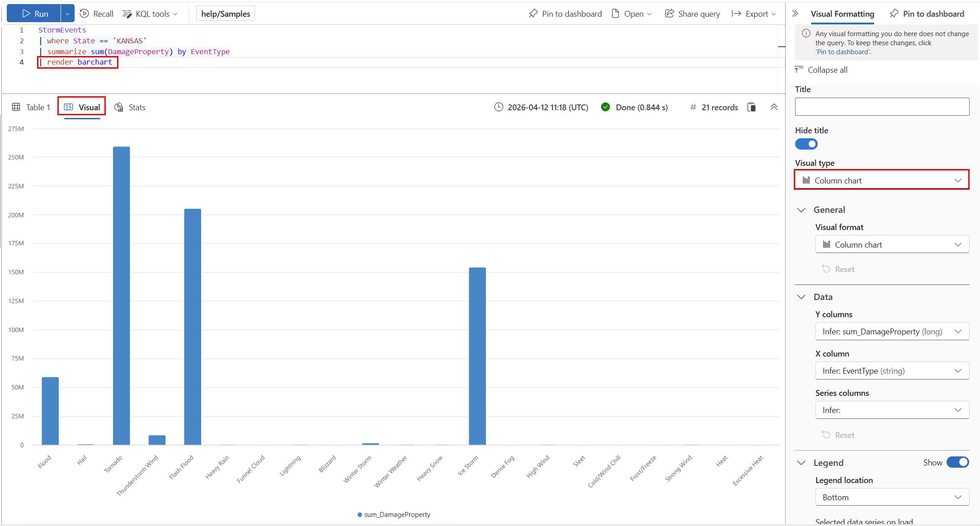
Task: Click the Ice Storm bar
Action: [x=477, y=356]
